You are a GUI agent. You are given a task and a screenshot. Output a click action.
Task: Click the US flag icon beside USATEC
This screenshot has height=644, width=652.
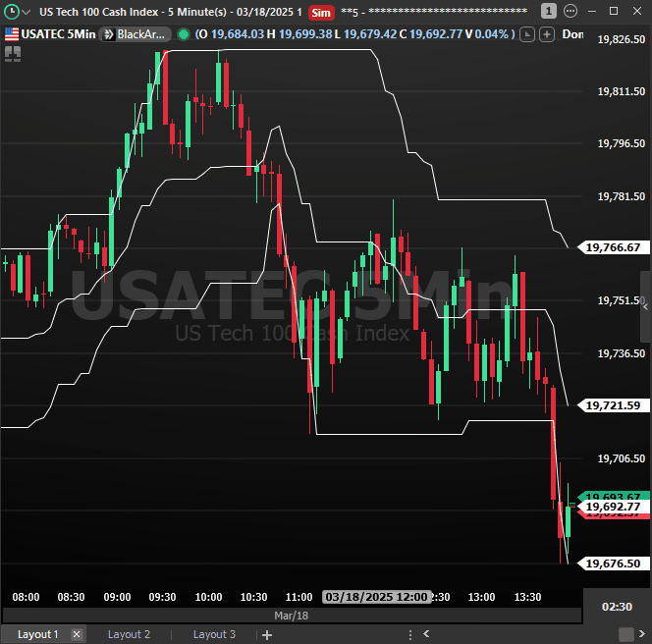pyautogui.click(x=11, y=33)
